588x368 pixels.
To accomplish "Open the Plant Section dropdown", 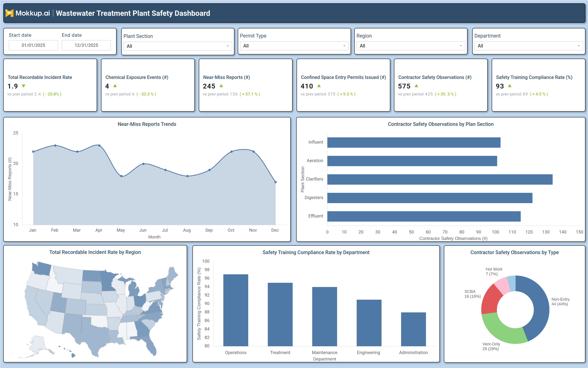I will (178, 46).
